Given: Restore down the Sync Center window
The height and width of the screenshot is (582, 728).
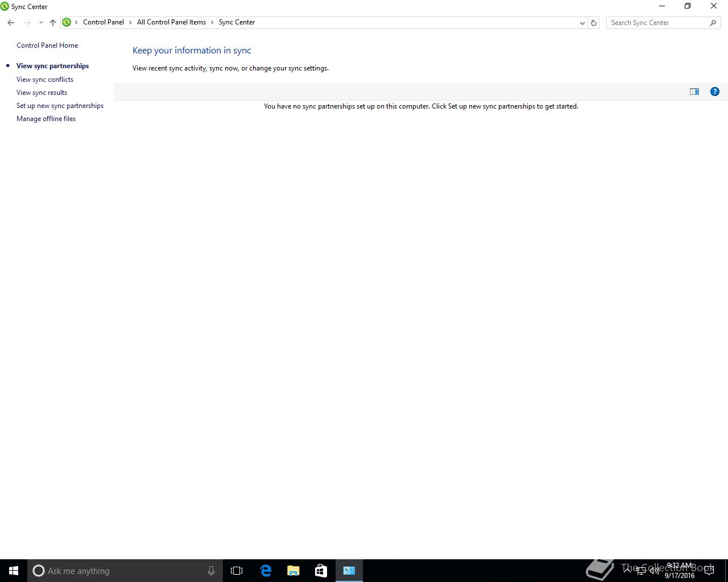Looking at the screenshot, I should click(x=688, y=6).
